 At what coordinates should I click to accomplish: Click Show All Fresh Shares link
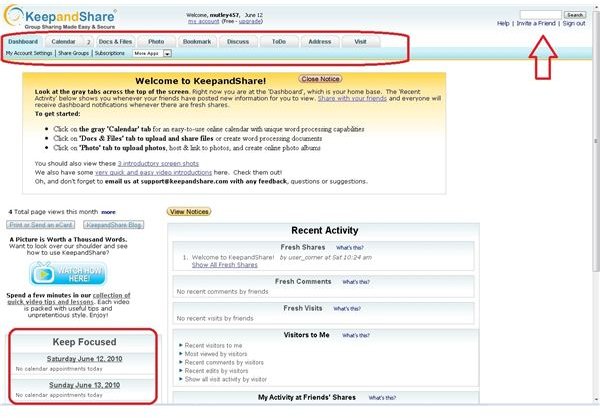pyautogui.click(x=225, y=265)
